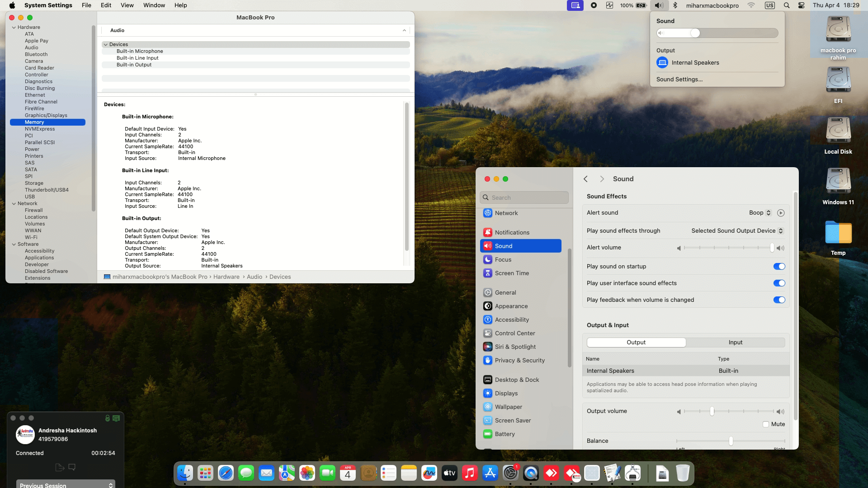Image resolution: width=868 pixels, height=488 pixels.
Task: Launch Safari from the Dock
Action: tap(226, 473)
